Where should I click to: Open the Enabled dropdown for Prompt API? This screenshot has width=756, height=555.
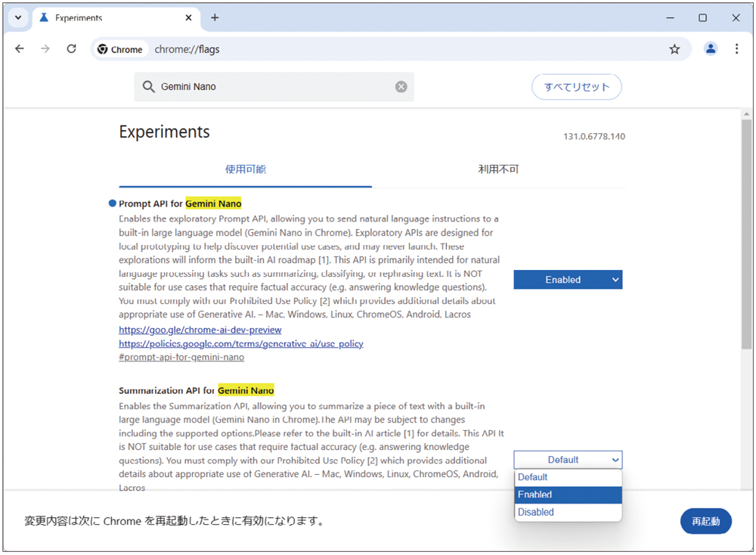tap(568, 279)
